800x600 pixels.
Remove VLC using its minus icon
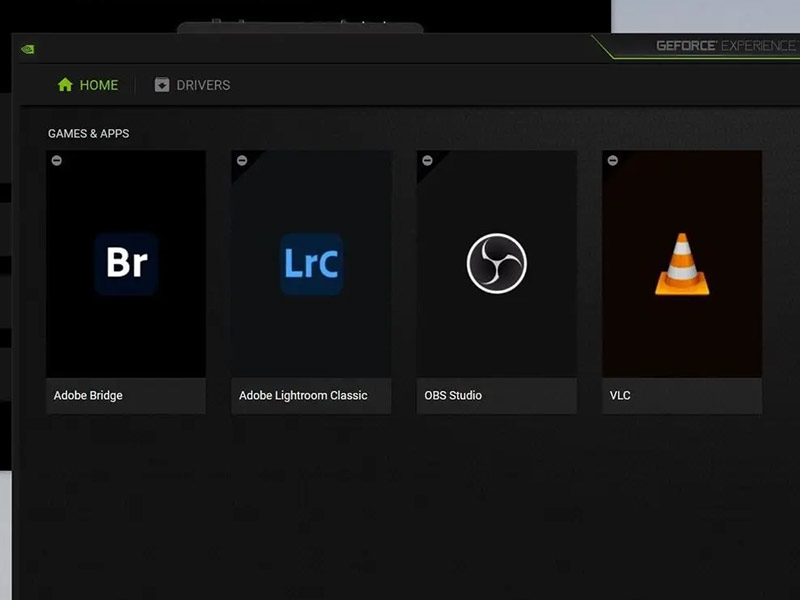pos(613,160)
